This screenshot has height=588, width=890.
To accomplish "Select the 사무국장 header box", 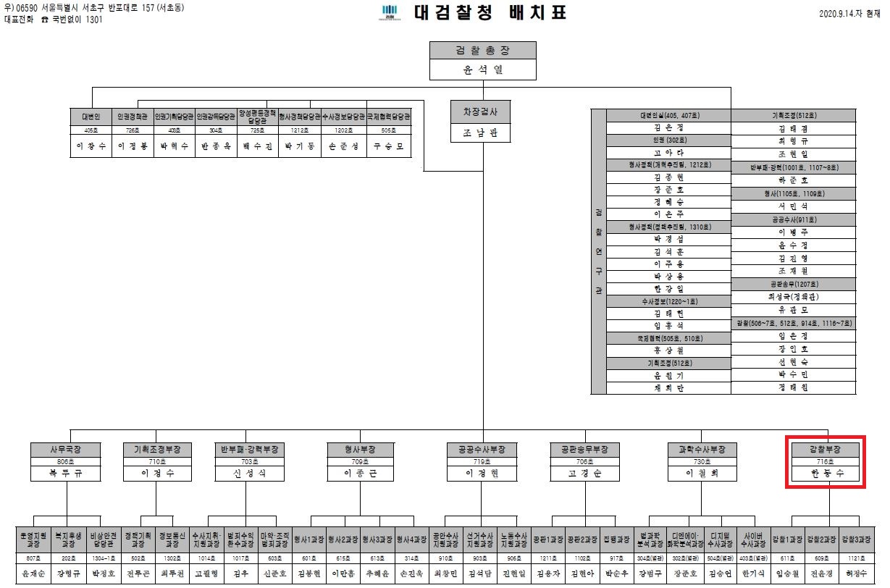I will [x=67, y=450].
